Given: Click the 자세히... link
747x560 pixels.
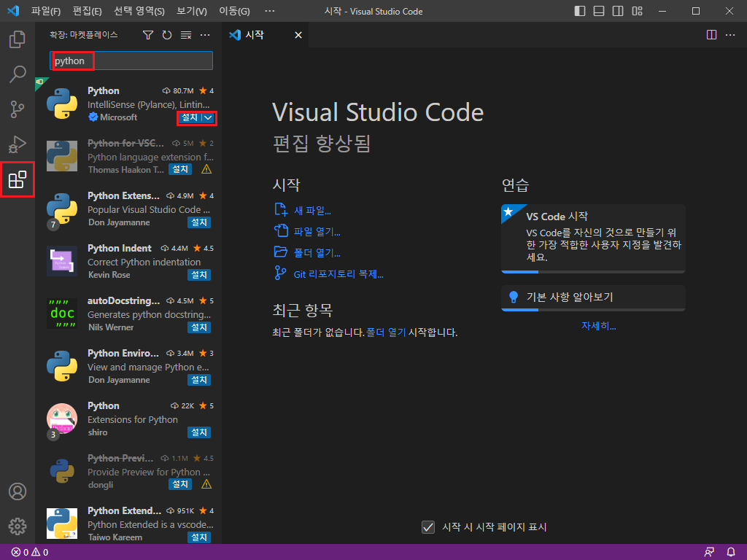Looking at the screenshot, I should click(598, 326).
